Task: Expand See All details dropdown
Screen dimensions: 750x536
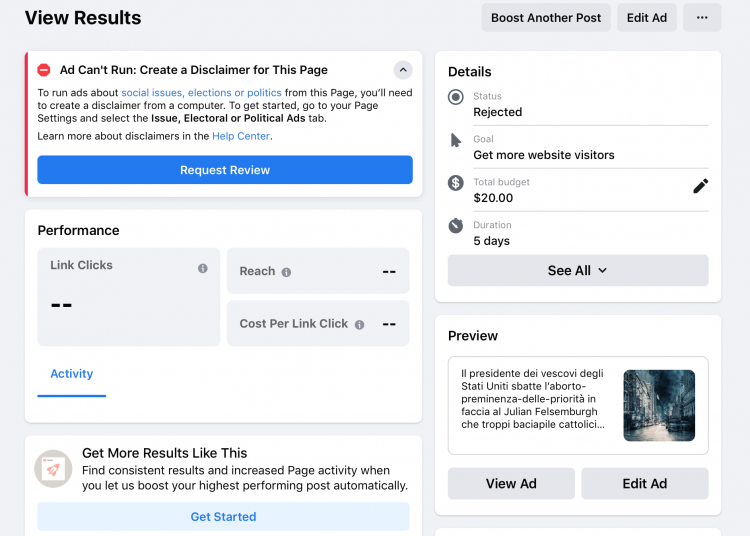Action: (578, 271)
